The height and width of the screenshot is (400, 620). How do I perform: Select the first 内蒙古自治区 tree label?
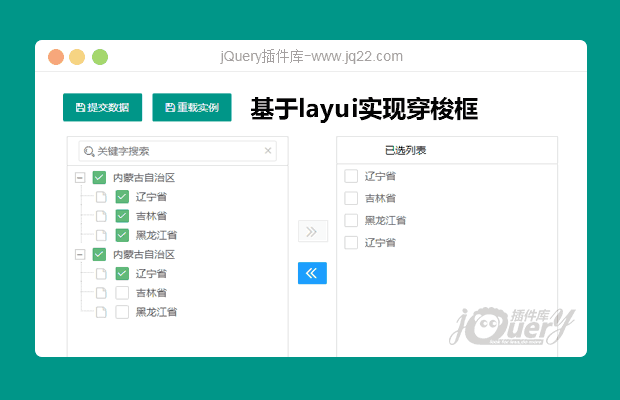coord(144,177)
